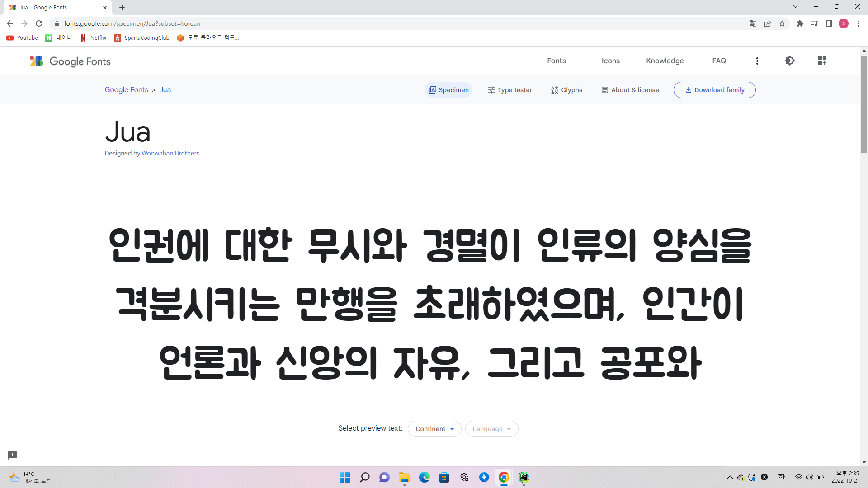Expand the Language dropdown
Screen dimensions: 868x488
491,429
